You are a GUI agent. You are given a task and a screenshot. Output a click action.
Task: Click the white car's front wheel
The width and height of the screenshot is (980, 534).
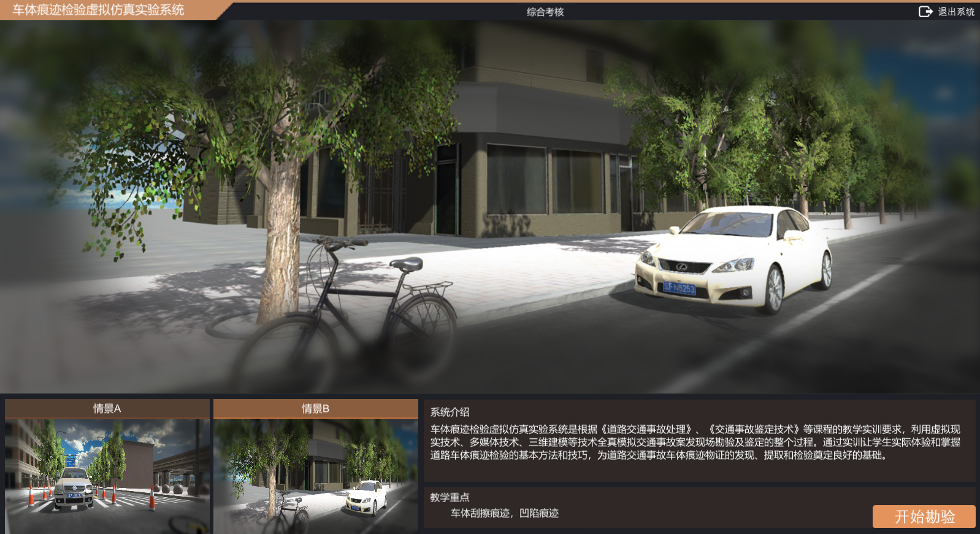[x=774, y=288]
